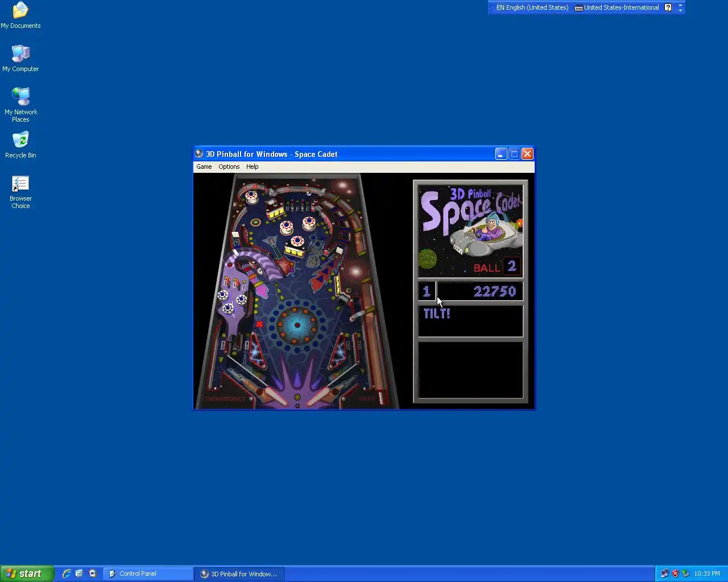Click the score display 22750
Screen dimensions: 728x582
[x=494, y=292]
